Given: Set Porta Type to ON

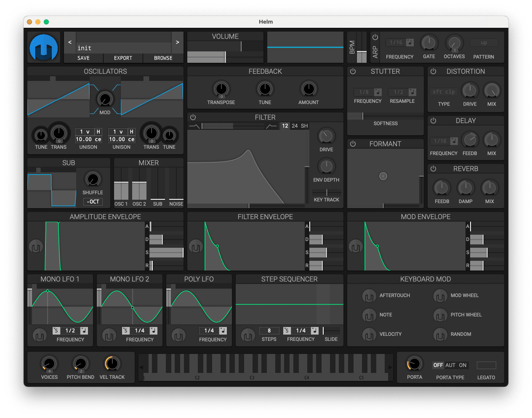Looking at the screenshot, I should coord(463,365).
